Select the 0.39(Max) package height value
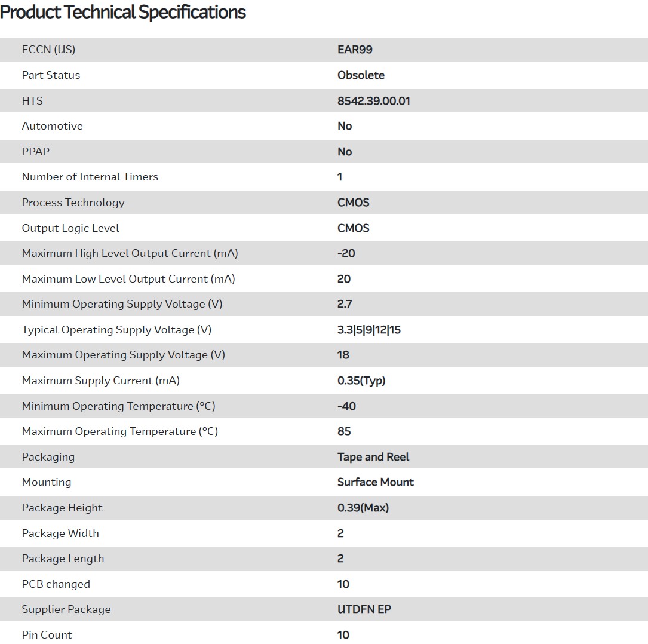Screen dimensions: 648x644 coord(363,508)
